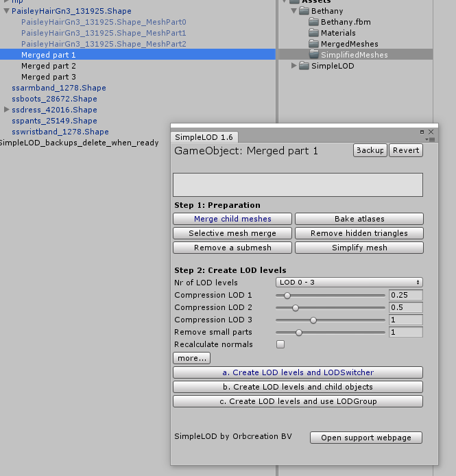This screenshot has width=456, height=476.
Task: Select PaisleyHairGn3_131925.Shape_MeshPart0 item
Action: click(104, 22)
